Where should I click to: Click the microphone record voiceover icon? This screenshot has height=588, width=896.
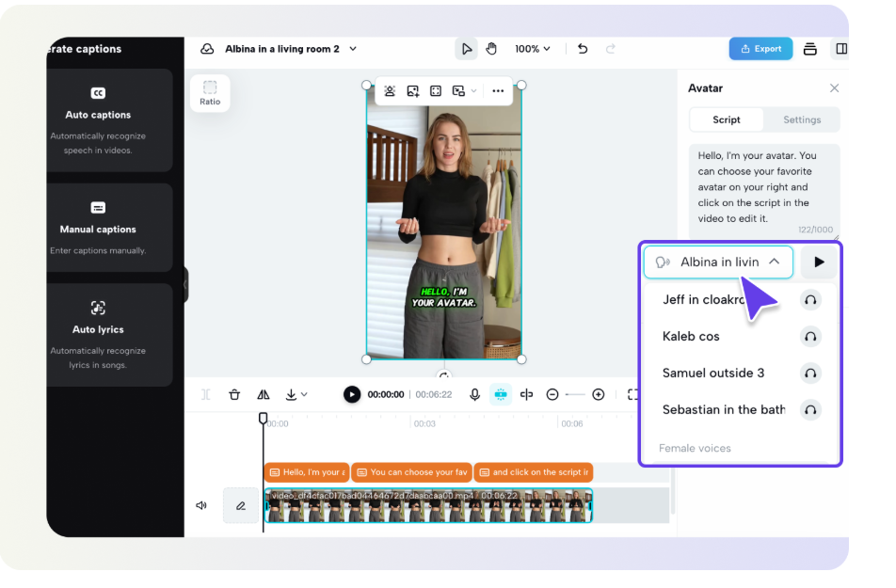click(475, 395)
